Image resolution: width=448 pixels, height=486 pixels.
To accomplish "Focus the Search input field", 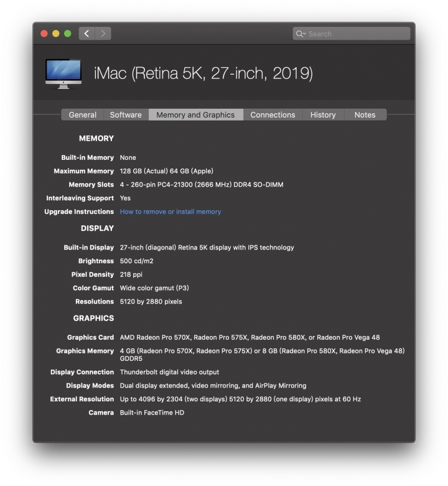I will [x=352, y=34].
